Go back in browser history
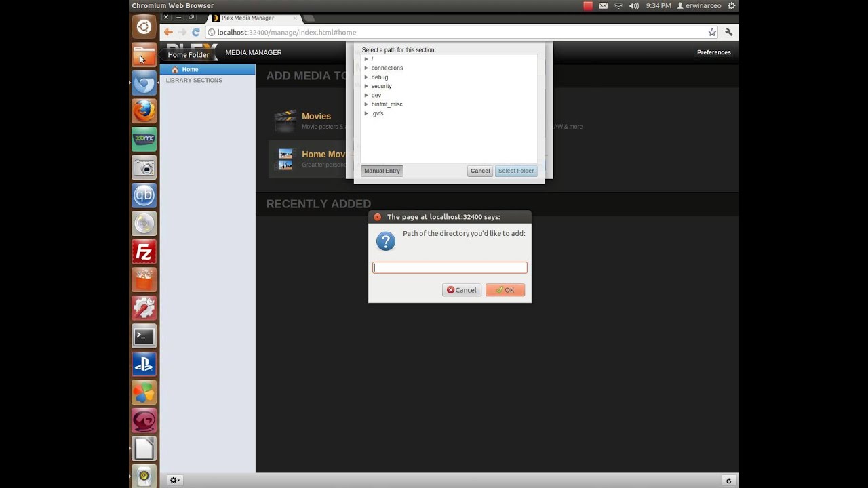The width and height of the screenshot is (868, 488). tap(168, 32)
